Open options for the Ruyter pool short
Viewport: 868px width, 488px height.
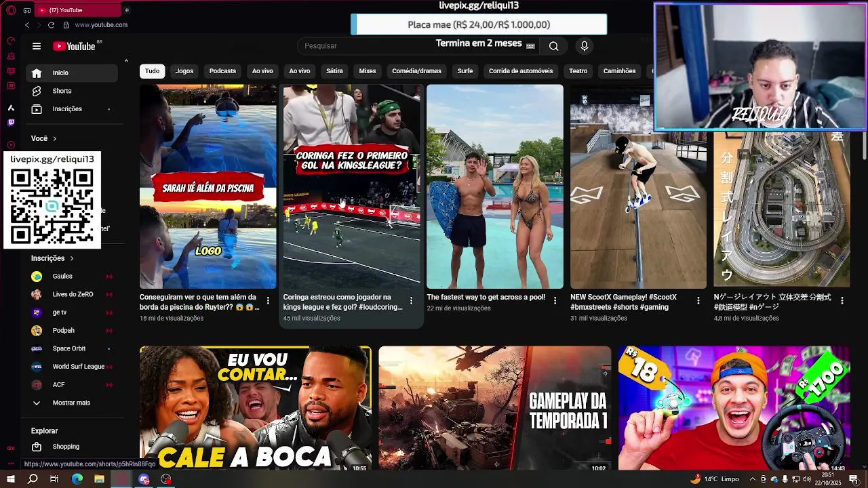tap(268, 300)
